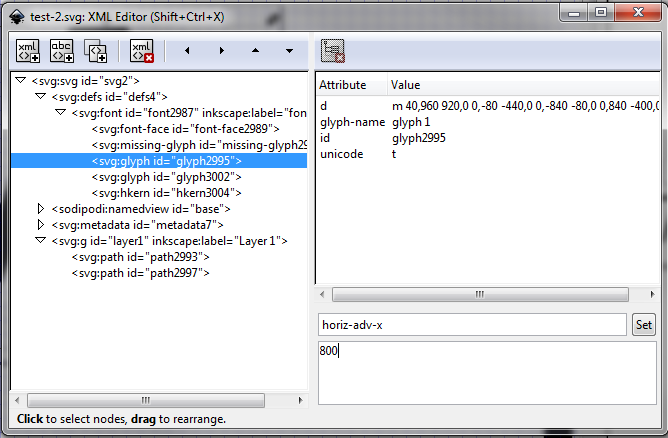Viewport: 668px width, 438px height.
Task: Collapse the svg:g "layer1" node
Action: (x=41, y=241)
